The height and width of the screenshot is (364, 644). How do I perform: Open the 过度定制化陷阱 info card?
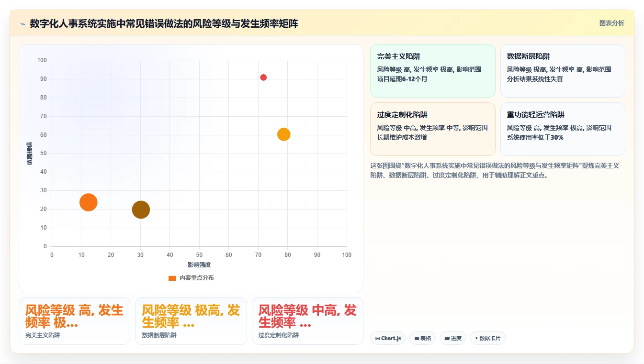[x=433, y=129]
